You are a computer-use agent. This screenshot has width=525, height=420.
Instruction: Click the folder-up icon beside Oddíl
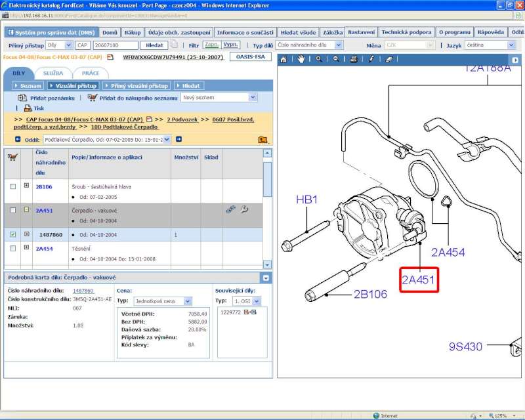pyautogui.click(x=262, y=139)
